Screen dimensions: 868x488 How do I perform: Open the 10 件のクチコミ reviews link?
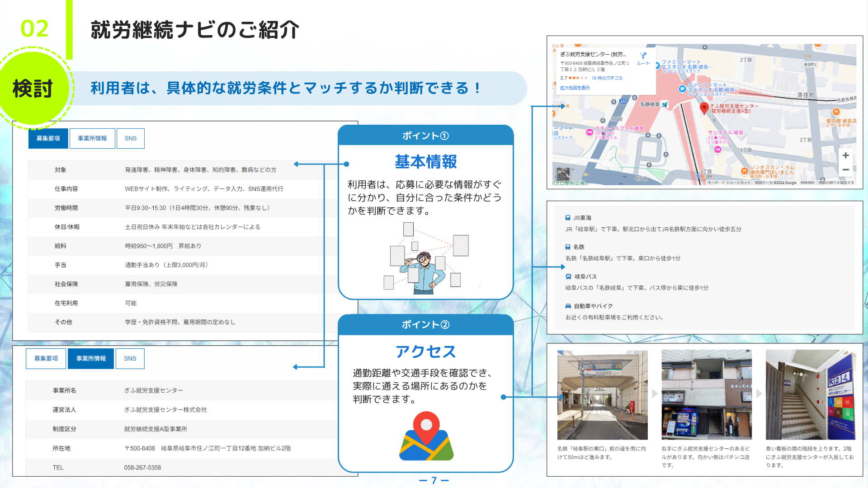(x=607, y=78)
